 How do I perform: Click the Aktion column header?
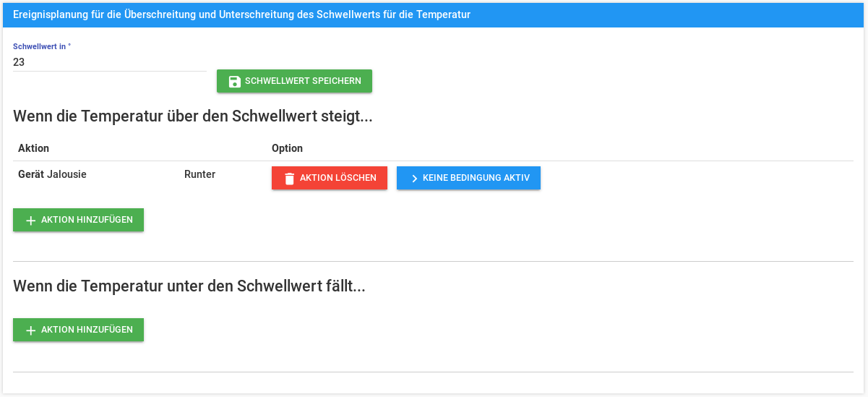click(x=33, y=148)
